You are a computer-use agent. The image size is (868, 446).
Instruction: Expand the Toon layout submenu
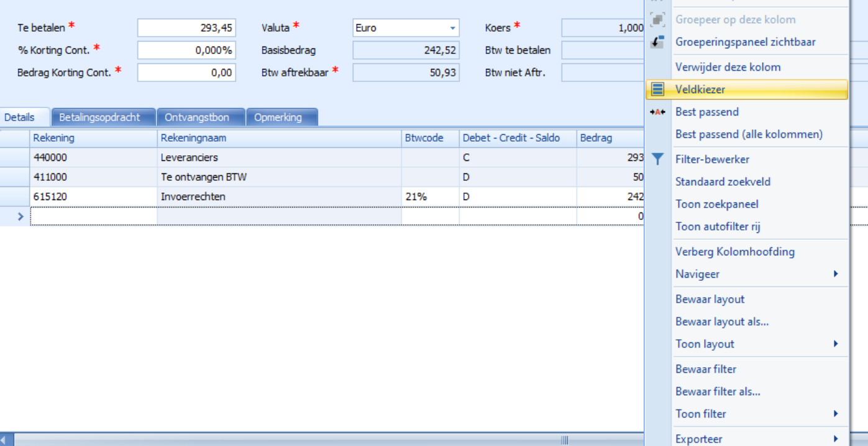point(835,344)
